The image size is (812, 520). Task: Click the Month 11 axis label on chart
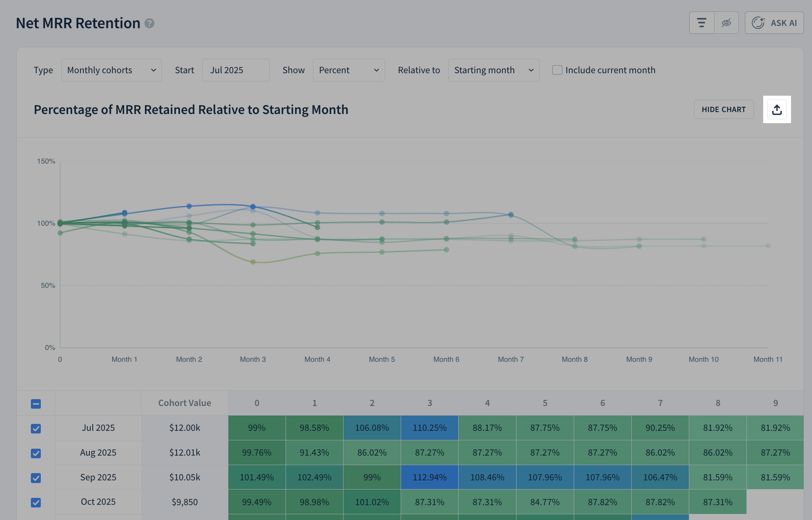768,359
